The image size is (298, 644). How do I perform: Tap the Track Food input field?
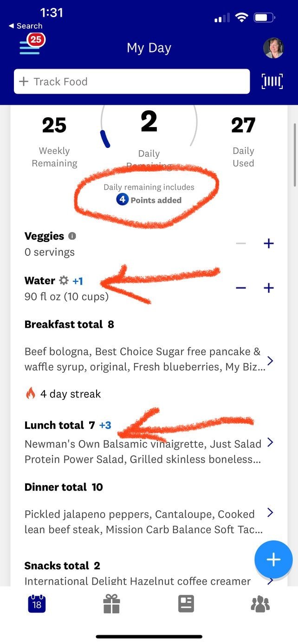coord(131,81)
